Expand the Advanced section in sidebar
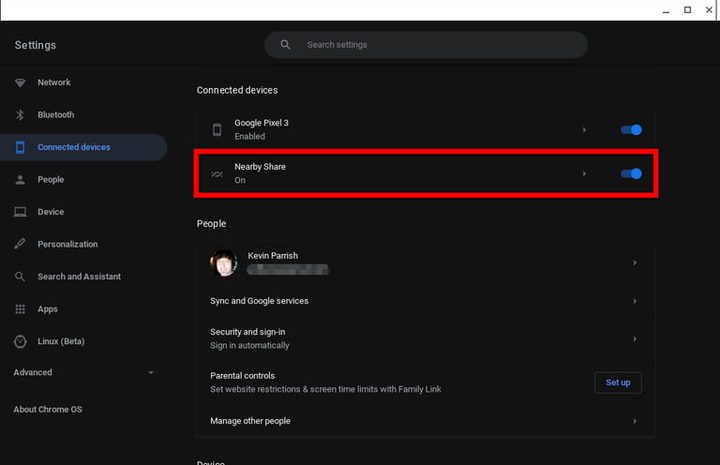 [x=83, y=372]
